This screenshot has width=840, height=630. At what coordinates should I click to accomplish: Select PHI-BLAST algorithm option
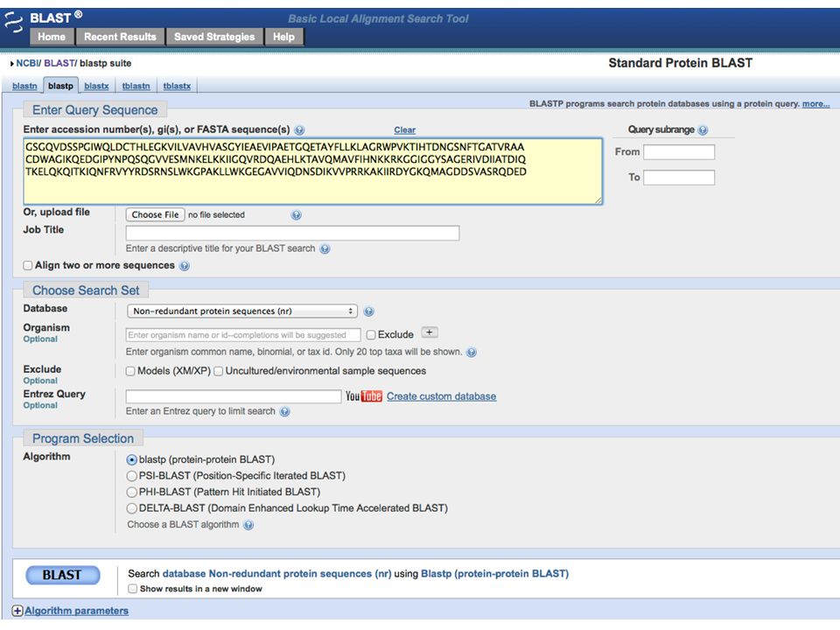pos(132,492)
